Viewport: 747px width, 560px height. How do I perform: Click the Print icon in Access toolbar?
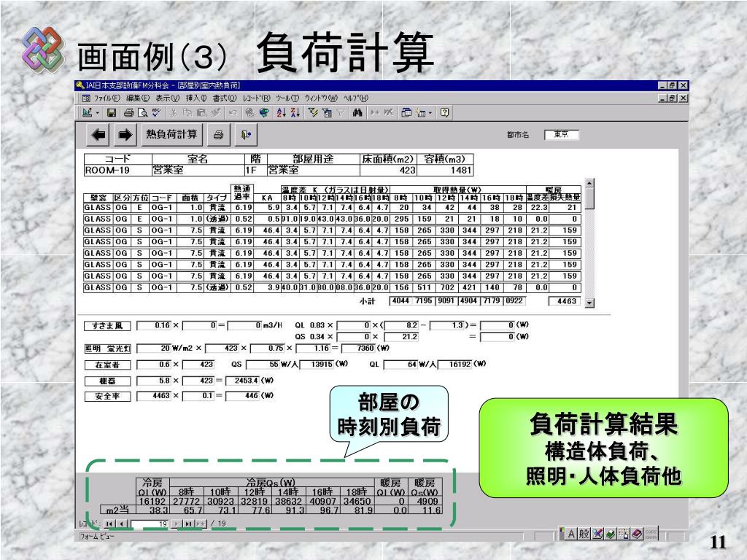[x=128, y=113]
